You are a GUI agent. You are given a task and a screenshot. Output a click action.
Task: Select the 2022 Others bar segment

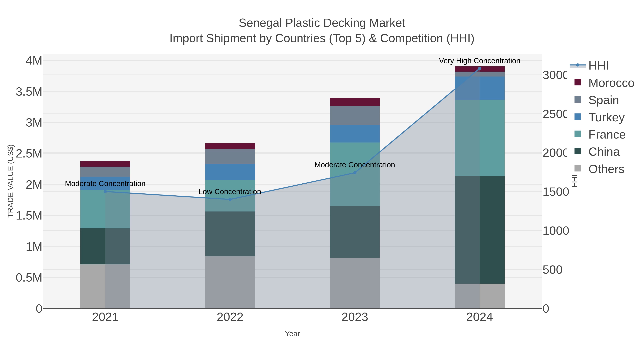tap(230, 282)
